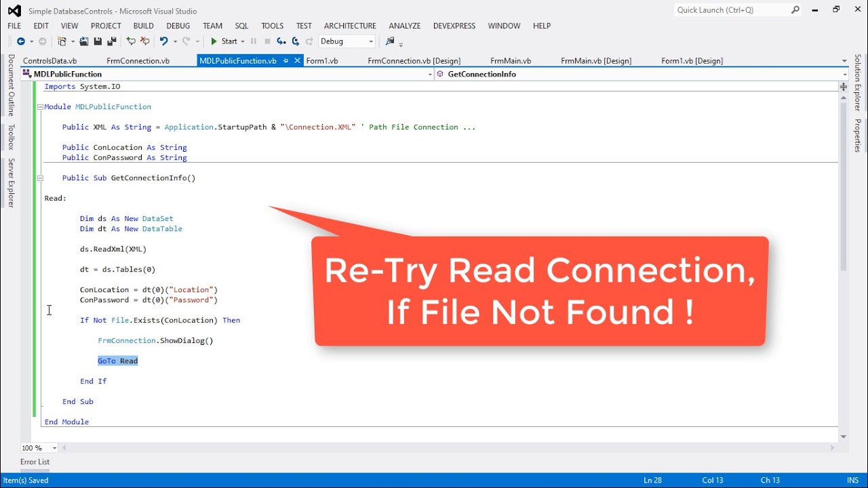Click the Step Into icon
This screenshot has width=868, height=488.
click(x=281, y=41)
